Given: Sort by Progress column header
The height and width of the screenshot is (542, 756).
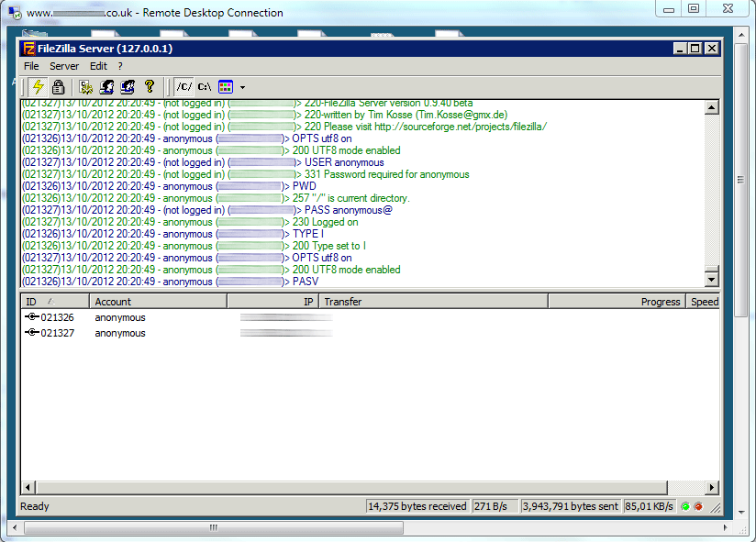Looking at the screenshot, I should pyautogui.click(x=617, y=302).
